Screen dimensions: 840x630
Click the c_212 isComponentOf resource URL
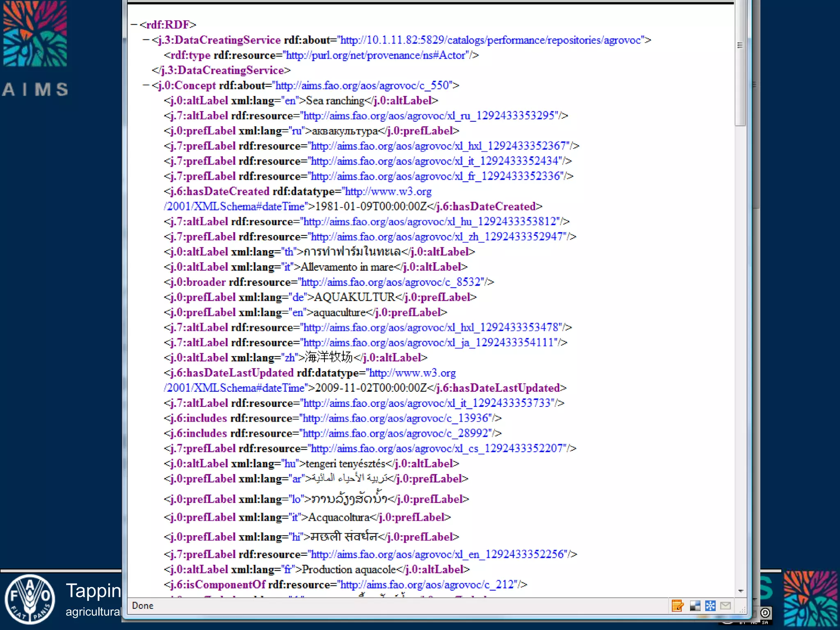click(x=427, y=585)
